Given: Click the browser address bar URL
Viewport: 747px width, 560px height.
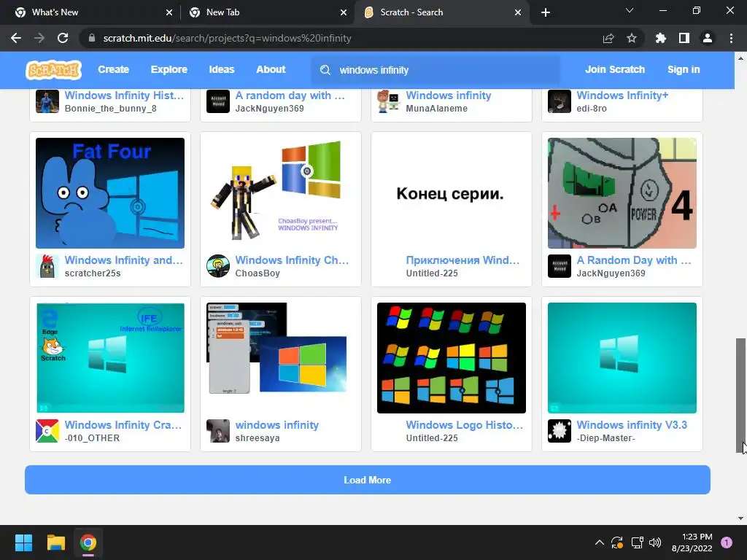Looking at the screenshot, I should (228, 38).
